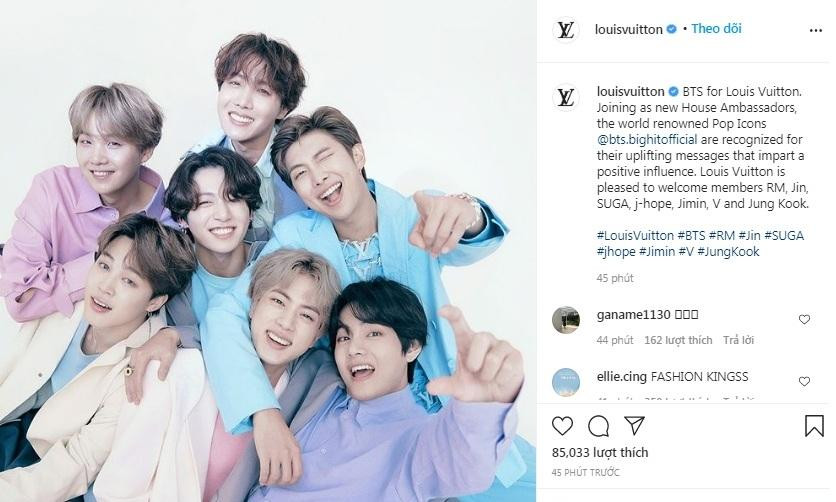
Task: Open the @bts.bighitofficial mention link
Action: pos(647,140)
